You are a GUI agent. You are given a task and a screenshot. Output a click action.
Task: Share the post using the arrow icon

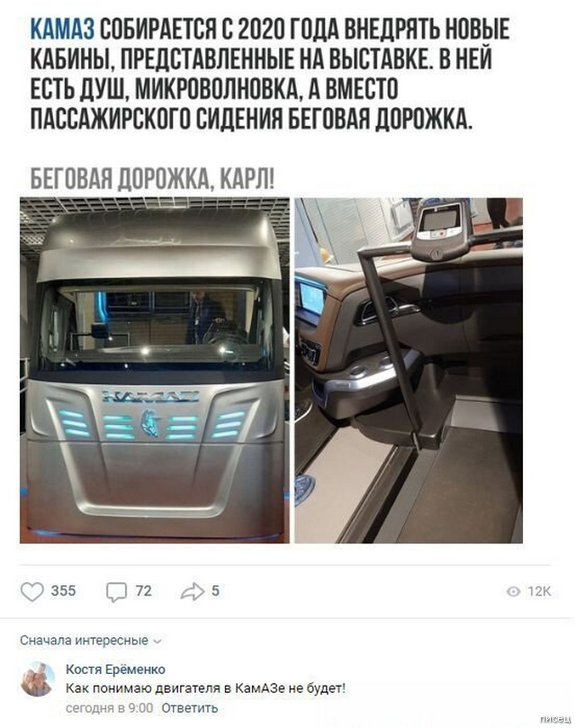pos(193,591)
